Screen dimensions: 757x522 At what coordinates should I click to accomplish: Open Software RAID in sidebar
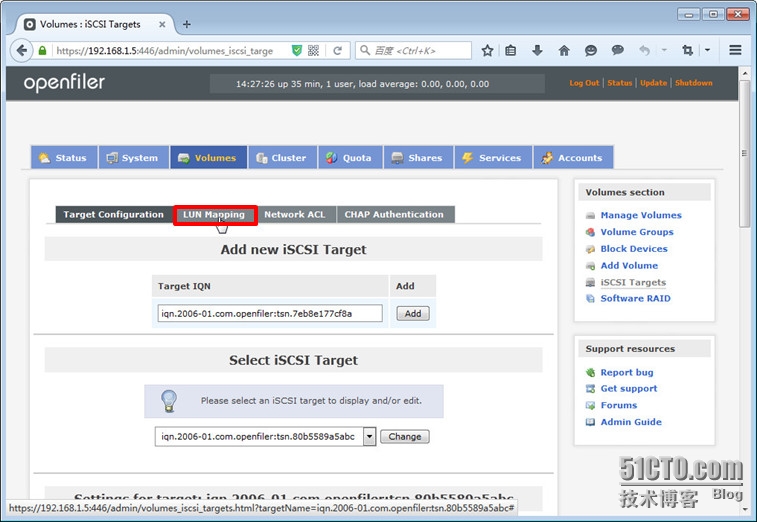coord(635,298)
